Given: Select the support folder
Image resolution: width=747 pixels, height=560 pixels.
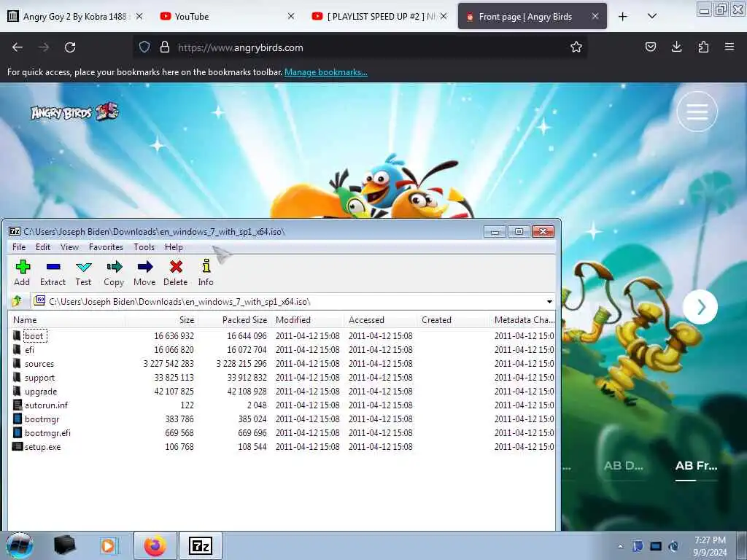Looking at the screenshot, I should coord(282,377).
